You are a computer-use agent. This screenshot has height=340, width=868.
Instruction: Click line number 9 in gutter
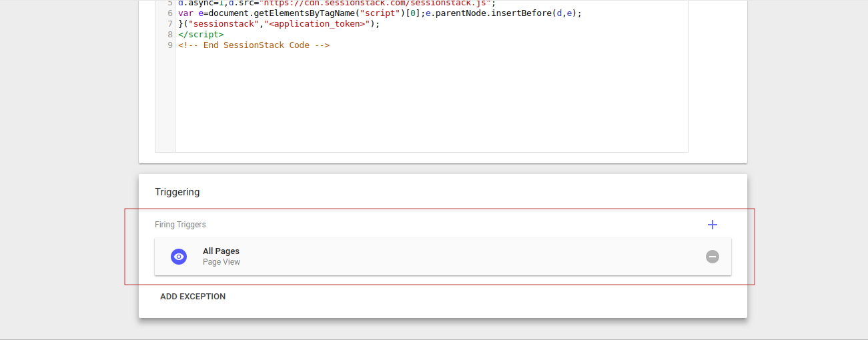pyautogui.click(x=170, y=45)
